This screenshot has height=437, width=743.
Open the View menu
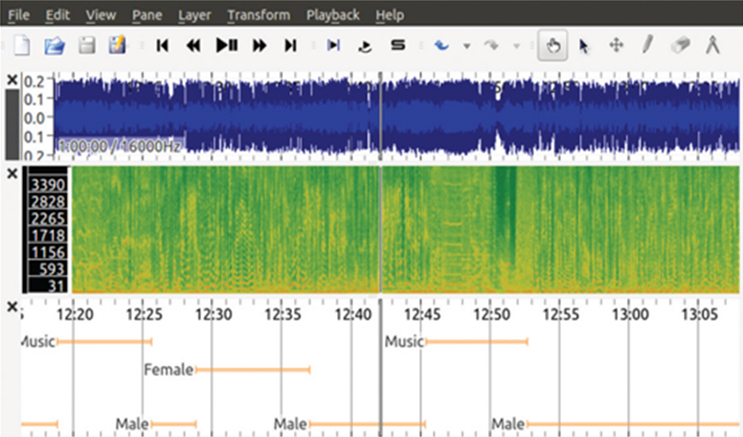pos(101,15)
